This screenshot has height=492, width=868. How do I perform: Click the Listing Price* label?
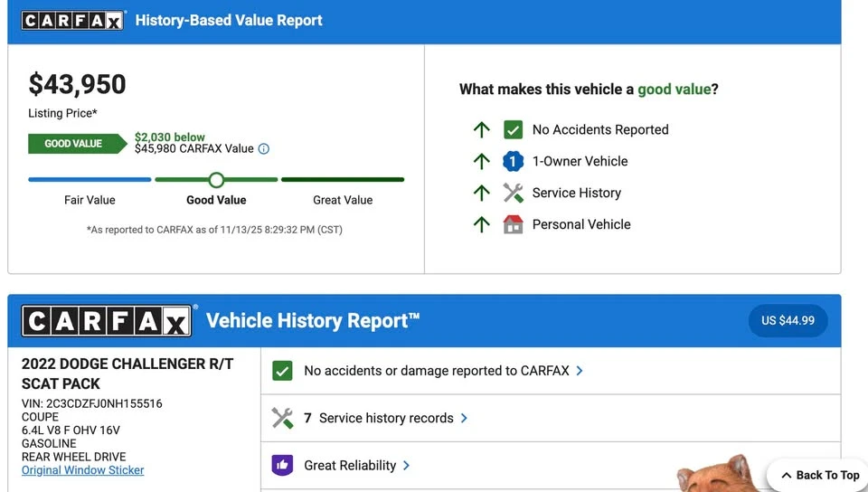pyautogui.click(x=62, y=113)
